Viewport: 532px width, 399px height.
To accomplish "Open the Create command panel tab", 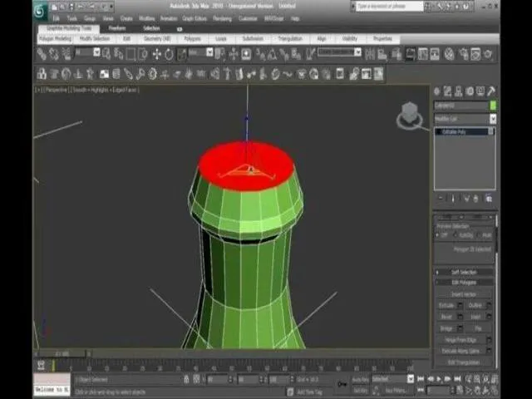I will coord(437,91).
